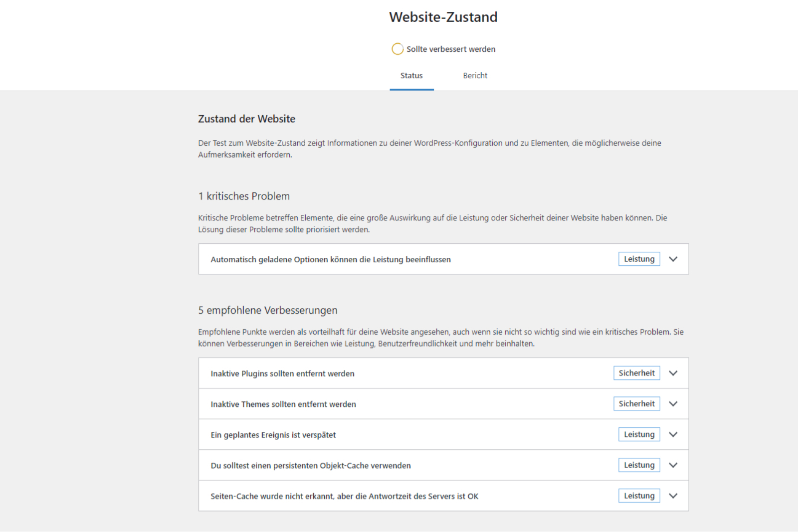This screenshot has height=532, width=798.
Task: Click Leistung badge on autoloaded options row
Action: pos(639,259)
